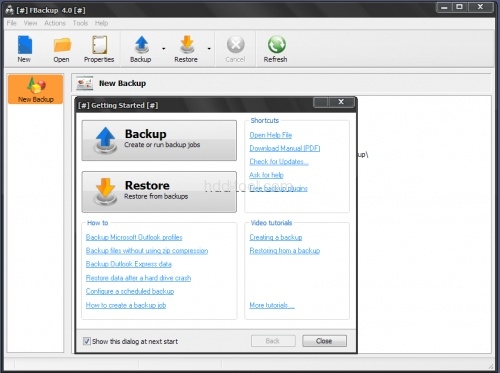Close the Getting Started dialog with X
Image resolution: width=500 pixels, height=373 pixels.
click(341, 102)
